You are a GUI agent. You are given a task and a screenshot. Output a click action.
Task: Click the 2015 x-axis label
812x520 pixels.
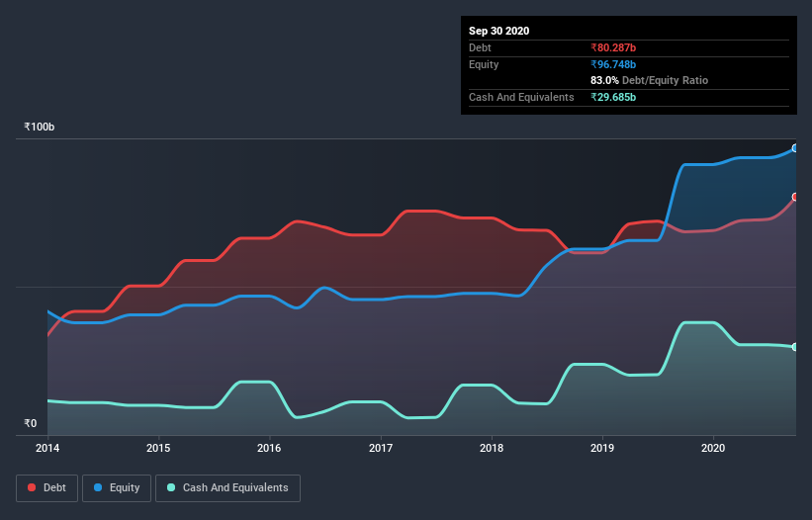[x=158, y=448]
